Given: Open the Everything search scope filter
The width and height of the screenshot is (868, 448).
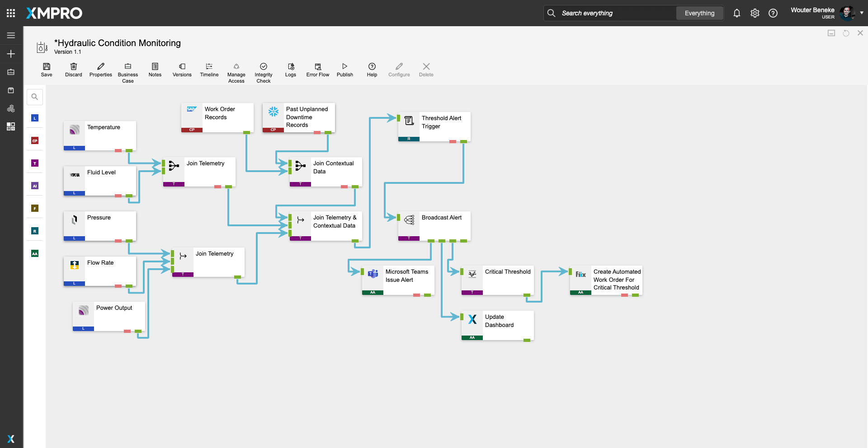Looking at the screenshot, I should [699, 13].
